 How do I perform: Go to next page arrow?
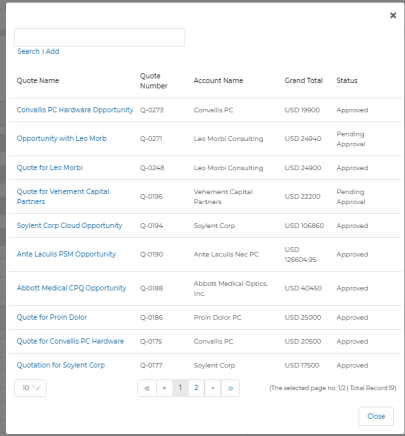(213, 388)
